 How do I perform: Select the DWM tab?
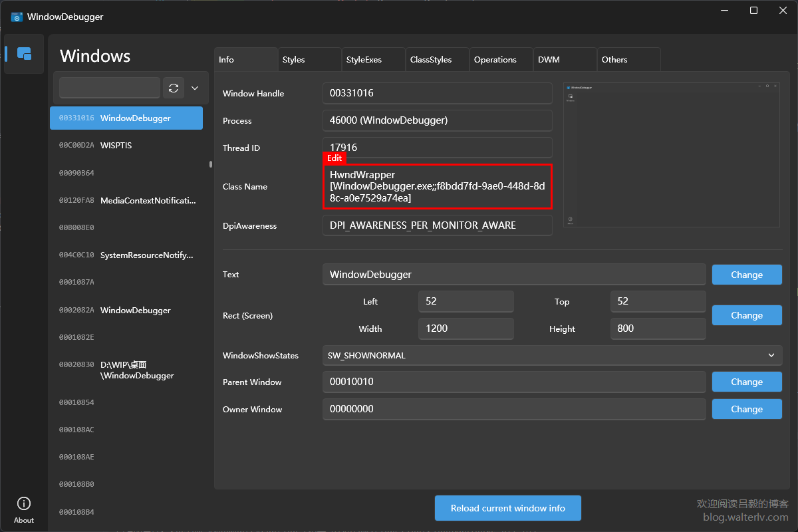565,60
